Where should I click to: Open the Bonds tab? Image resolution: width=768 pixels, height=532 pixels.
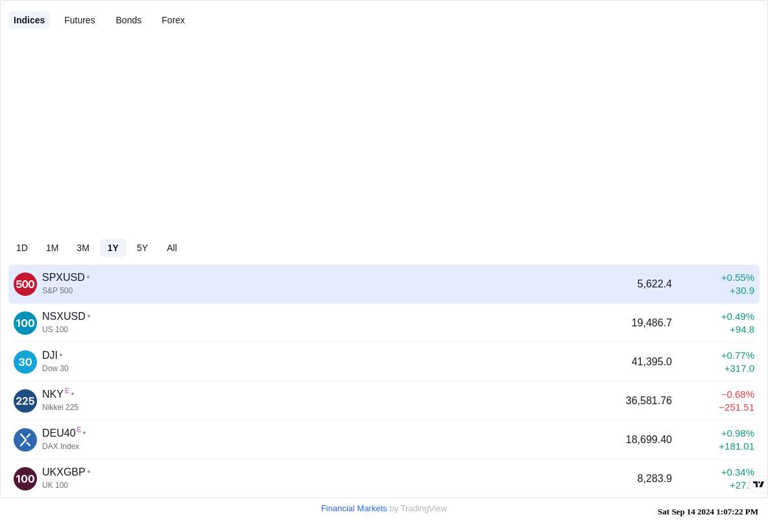128,20
